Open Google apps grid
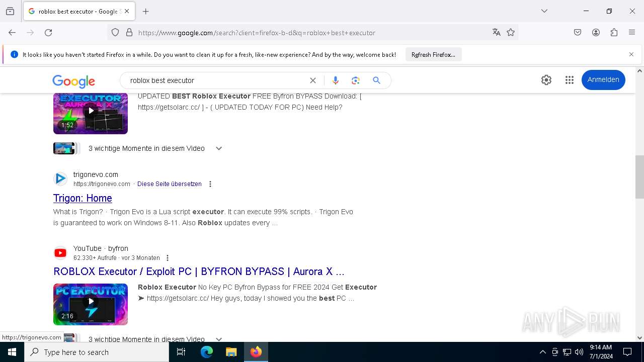 [570, 80]
